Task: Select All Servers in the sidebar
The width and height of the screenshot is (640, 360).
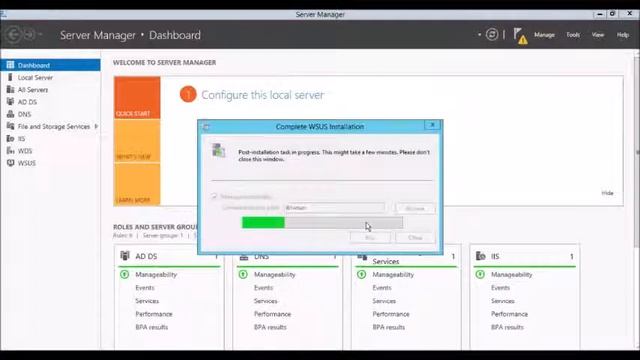Action: tap(50, 89)
